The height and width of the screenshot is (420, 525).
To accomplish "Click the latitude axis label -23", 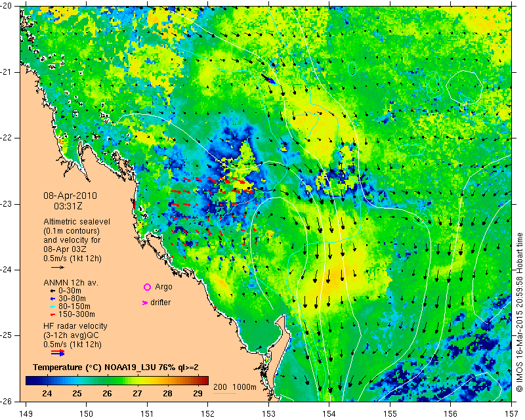I will (6, 204).
